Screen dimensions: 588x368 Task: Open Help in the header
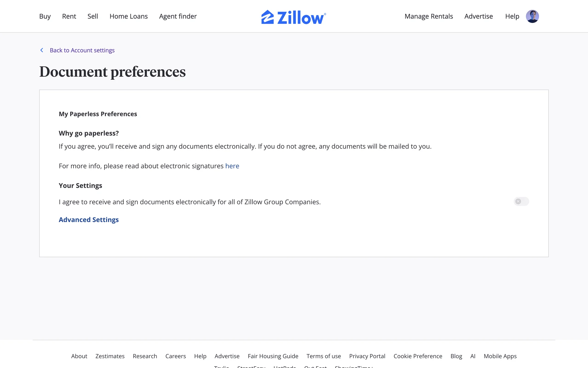click(x=512, y=16)
